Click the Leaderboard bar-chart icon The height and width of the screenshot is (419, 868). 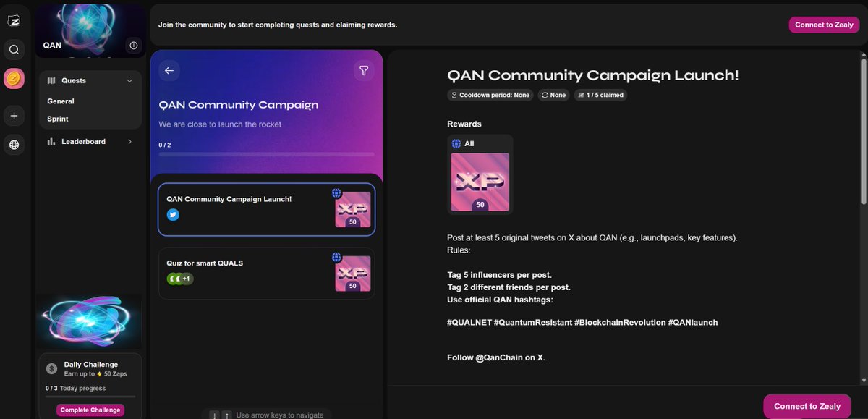pyautogui.click(x=51, y=142)
